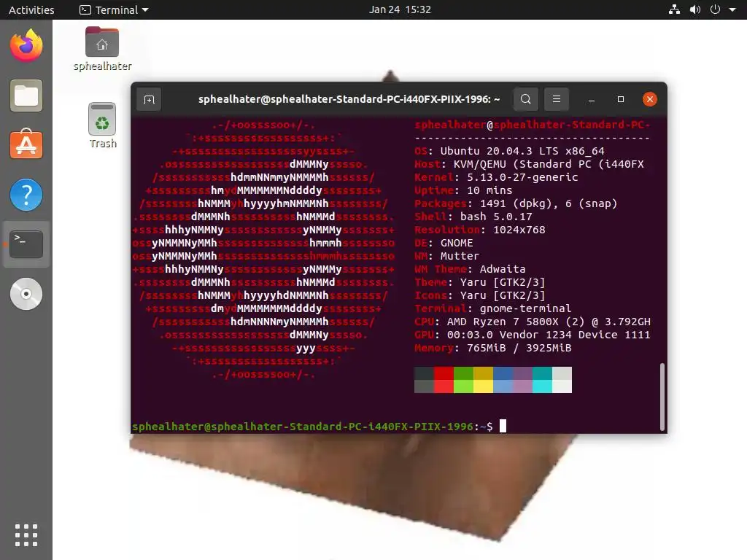This screenshot has height=560, width=747.
Task: Open the Trash desktop icon
Action: (x=102, y=125)
